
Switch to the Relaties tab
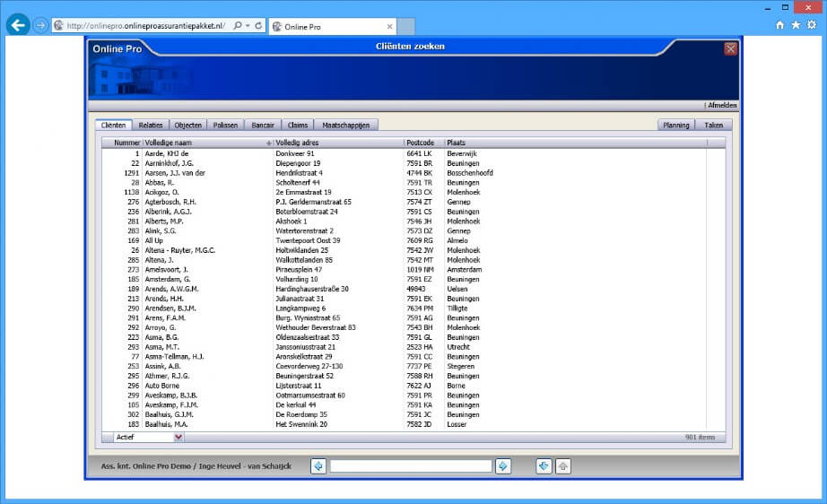click(151, 125)
